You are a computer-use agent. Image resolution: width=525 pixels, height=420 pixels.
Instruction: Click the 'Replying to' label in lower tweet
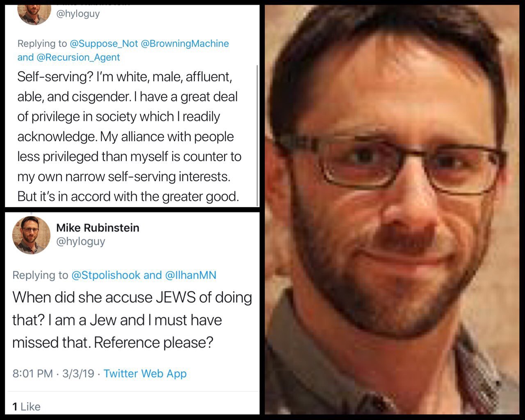pos(40,275)
